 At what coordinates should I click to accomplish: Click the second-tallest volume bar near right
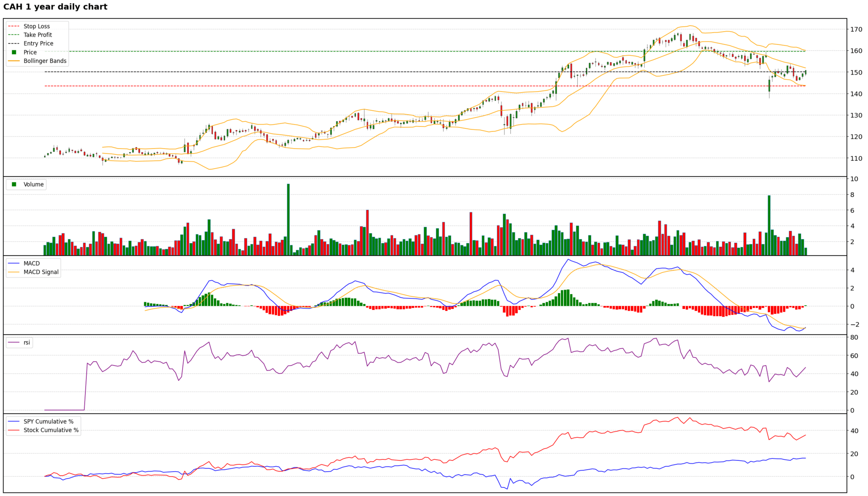(769, 225)
